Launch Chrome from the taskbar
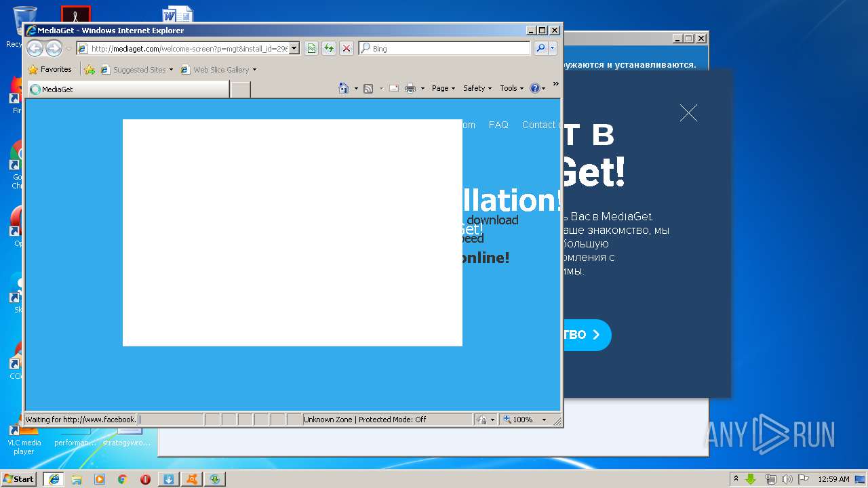This screenshot has height=488, width=868. 123,479
